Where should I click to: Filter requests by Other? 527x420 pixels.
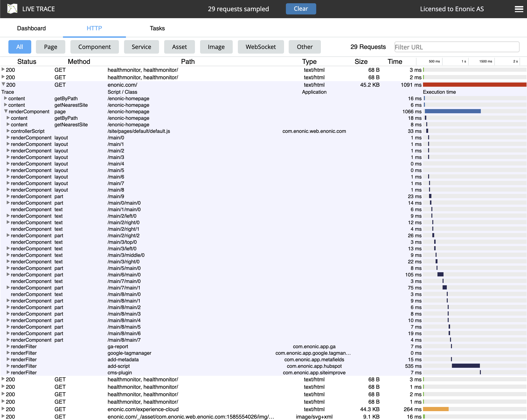click(305, 47)
